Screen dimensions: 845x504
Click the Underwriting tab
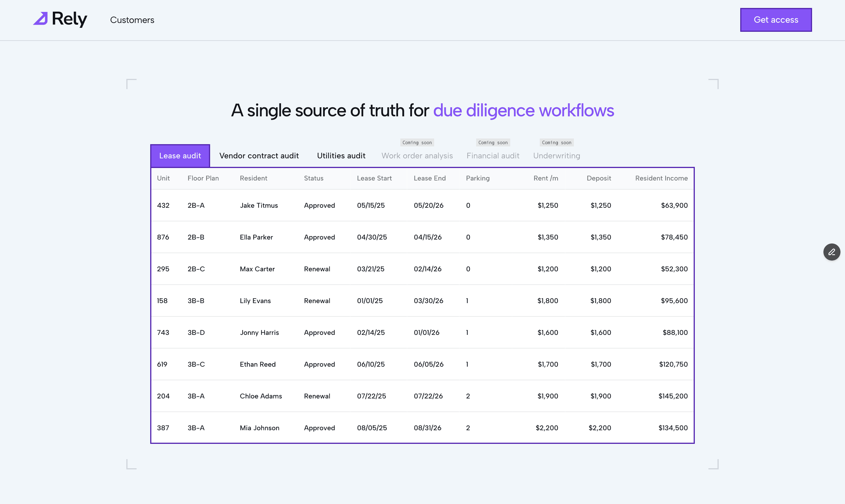point(557,156)
